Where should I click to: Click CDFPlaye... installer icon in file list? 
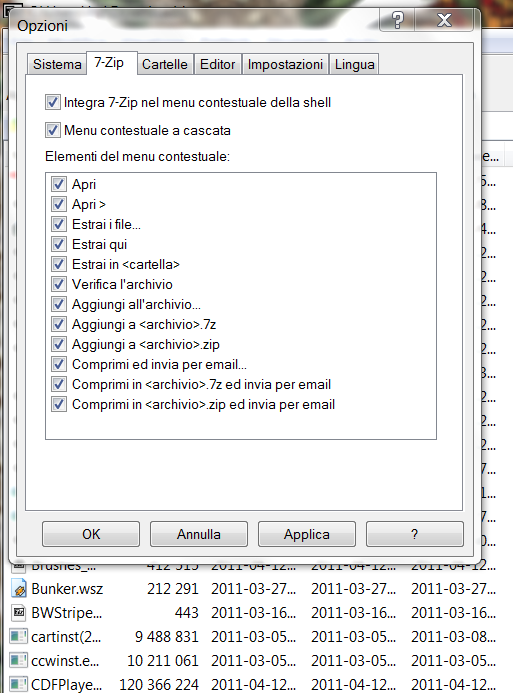tap(19, 684)
